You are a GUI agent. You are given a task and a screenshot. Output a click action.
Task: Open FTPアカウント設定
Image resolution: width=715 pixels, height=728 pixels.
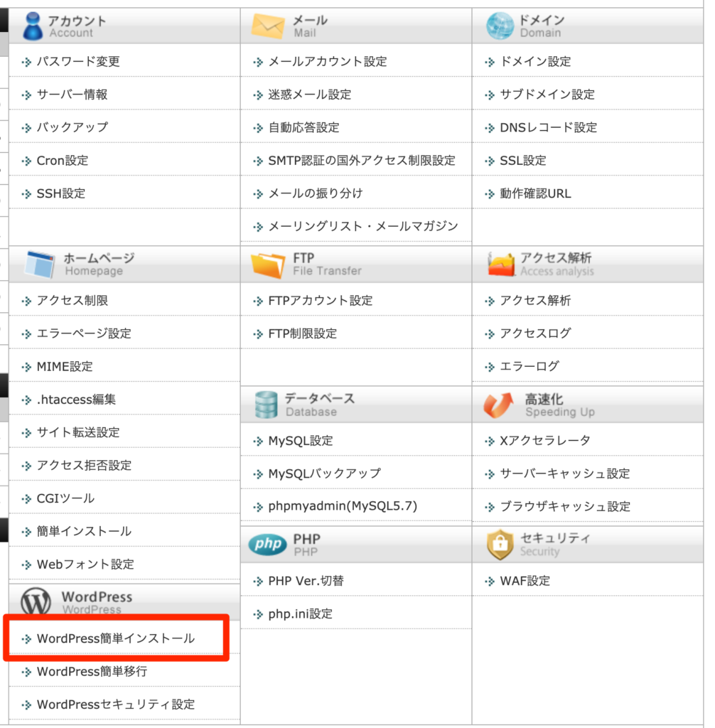[321, 301]
